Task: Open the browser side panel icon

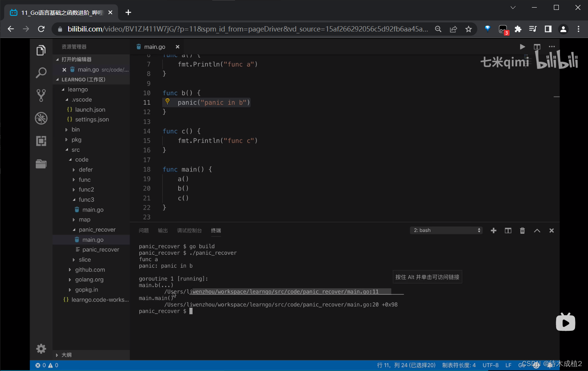Action: (548, 29)
